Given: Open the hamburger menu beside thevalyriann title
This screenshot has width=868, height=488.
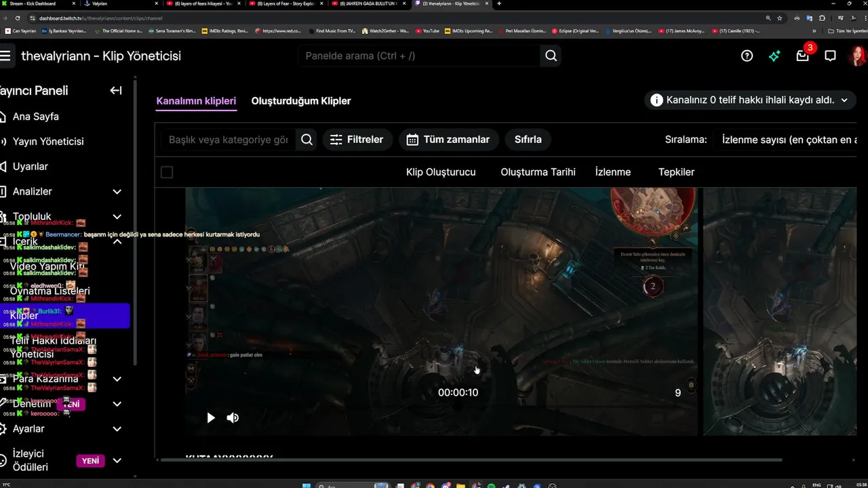Looking at the screenshot, I should [5, 56].
